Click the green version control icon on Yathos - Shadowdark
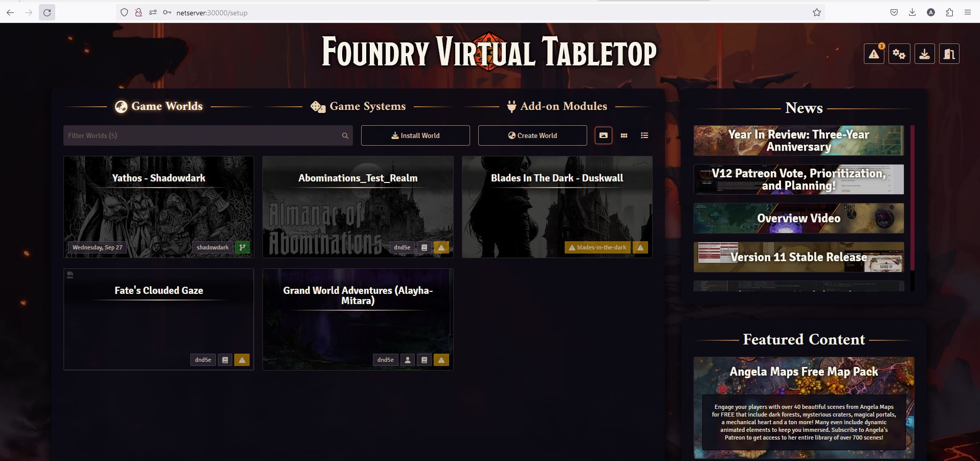The height and width of the screenshot is (461, 980). [x=242, y=247]
